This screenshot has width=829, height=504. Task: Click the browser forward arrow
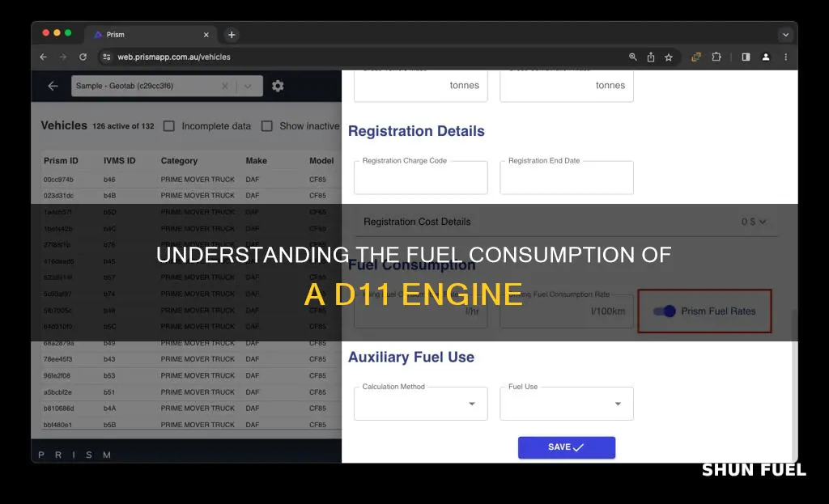click(63, 57)
